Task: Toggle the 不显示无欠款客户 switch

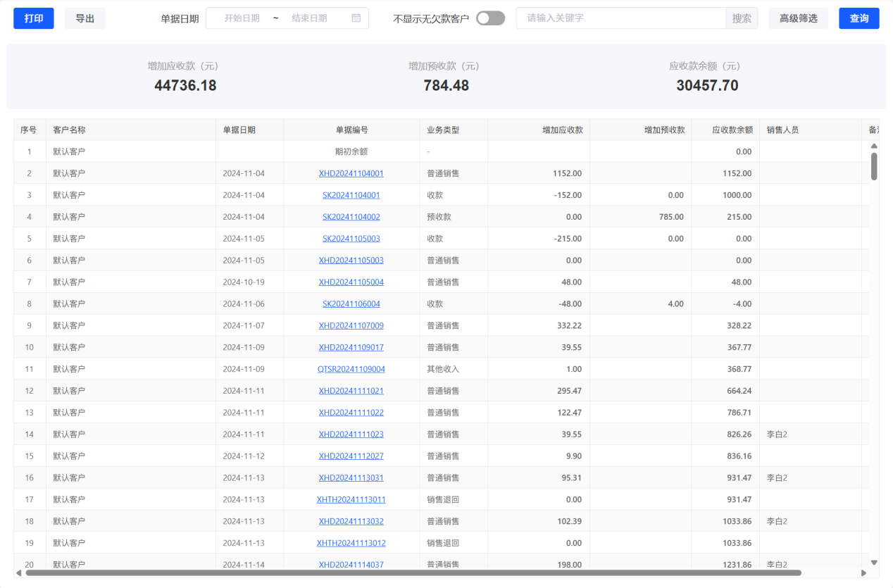Action: (x=490, y=18)
